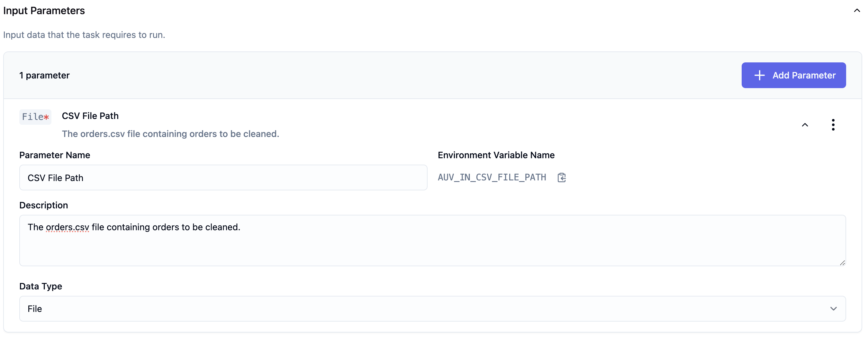Click the AUV_IN_CSV_FILE_PATH variable text
Image resolution: width=868 pixels, height=337 pixels.
(x=492, y=177)
